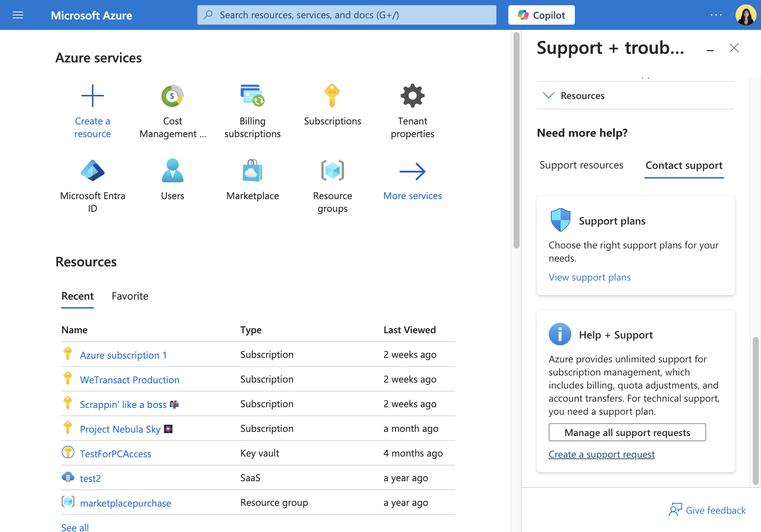
Task: Open Scrappin' like a boss subscription
Action: pyautogui.click(x=129, y=404)
